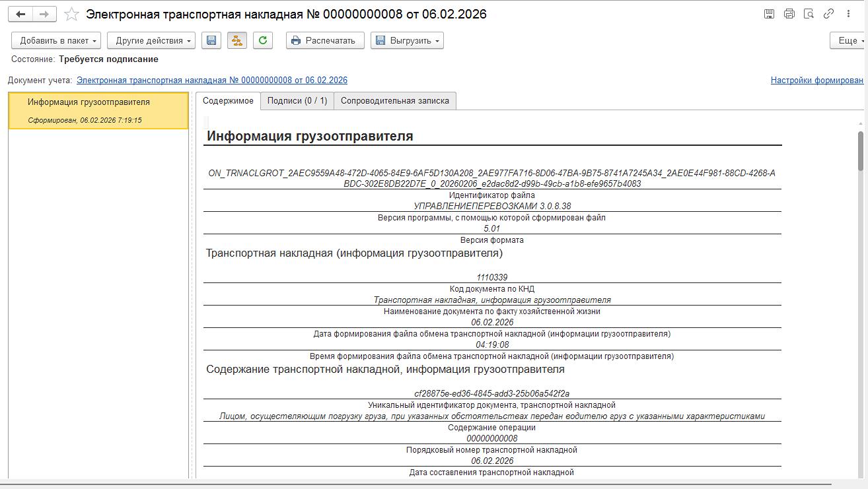Open the 'Электронная транспортная накладная' document link
This screenshot has height=489, width=868.
coord(211,81)
